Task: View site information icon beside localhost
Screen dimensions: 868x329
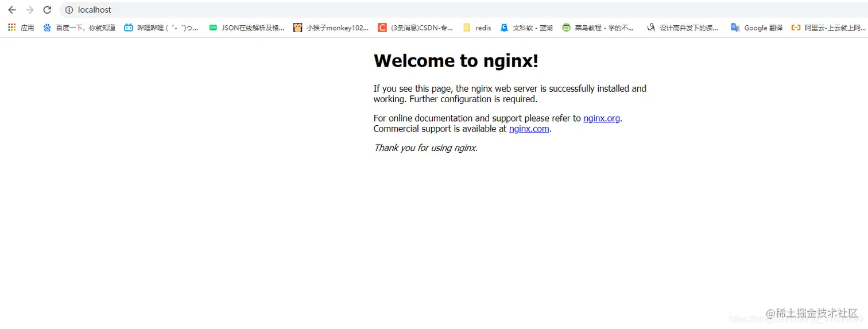Action: pyautogui.click(x=69, y=10)
